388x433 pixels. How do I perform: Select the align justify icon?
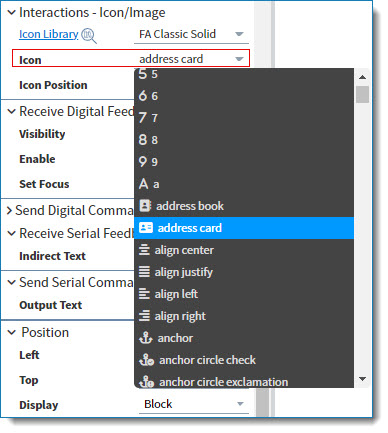[x=244, y=272]
